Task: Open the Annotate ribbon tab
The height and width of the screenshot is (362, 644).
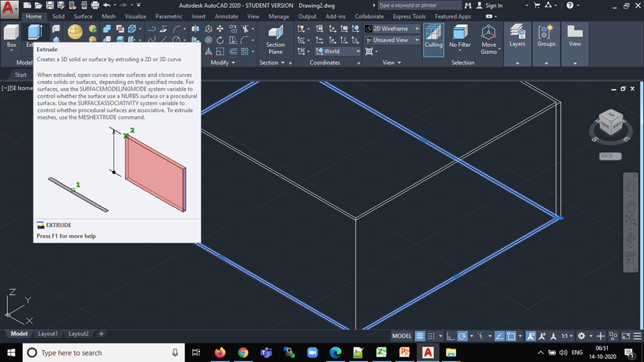Action: pyautogui.click(x=226, y=16)
